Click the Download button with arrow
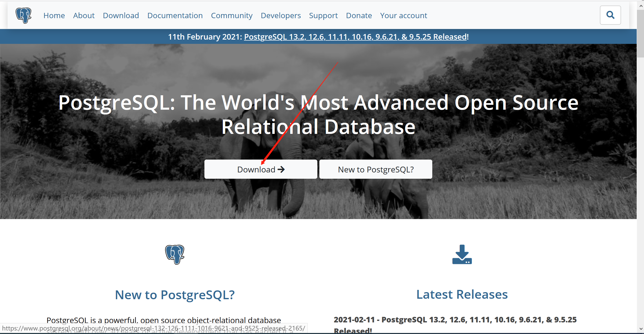The height and width of the screenshot is (334, 644). (260, 169)
